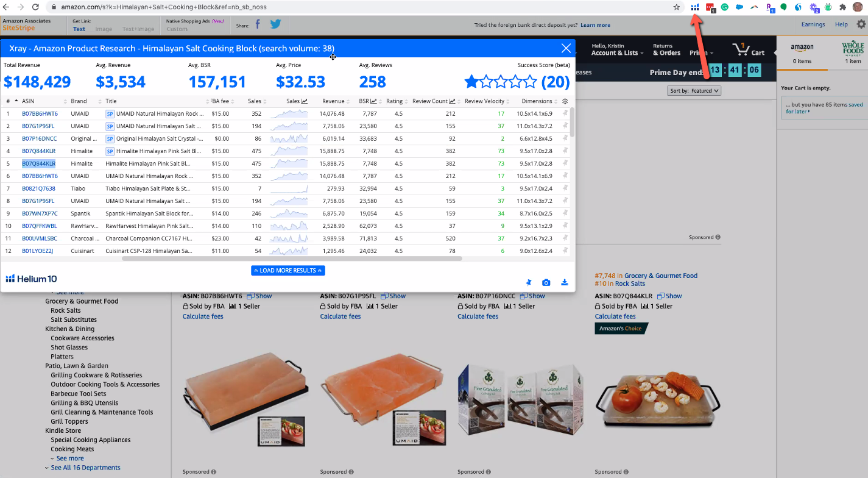The height and width of the screenshot is (478, 868).
Task: Click Grocery & Gourmet Food rank link
Action: [x=661, y=276]
